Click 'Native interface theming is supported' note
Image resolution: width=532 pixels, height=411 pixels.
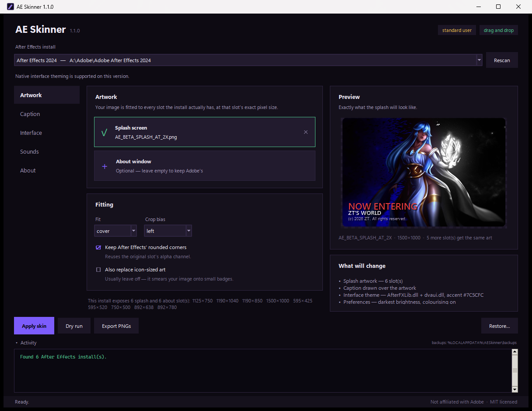pyautogui.click(x=72, y=76)
